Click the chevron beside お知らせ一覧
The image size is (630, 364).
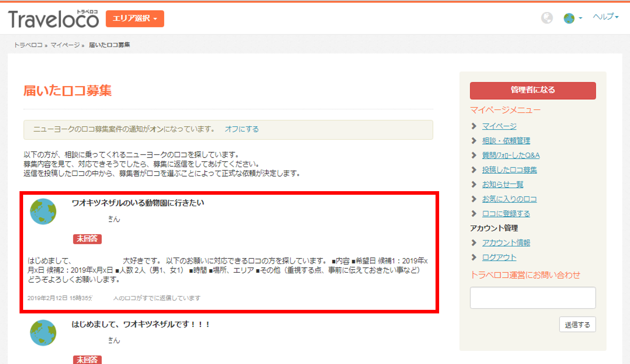click(474, 184)
